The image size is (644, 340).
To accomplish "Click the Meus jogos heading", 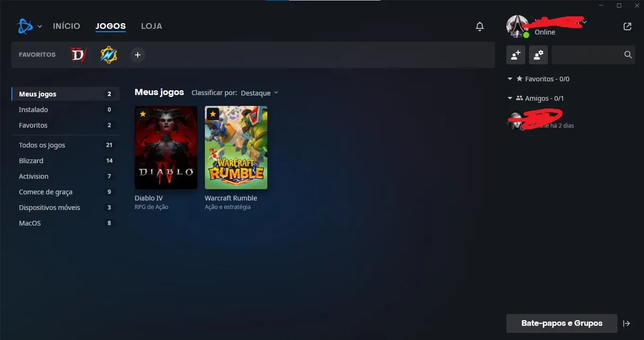I will tap(159, 92).
